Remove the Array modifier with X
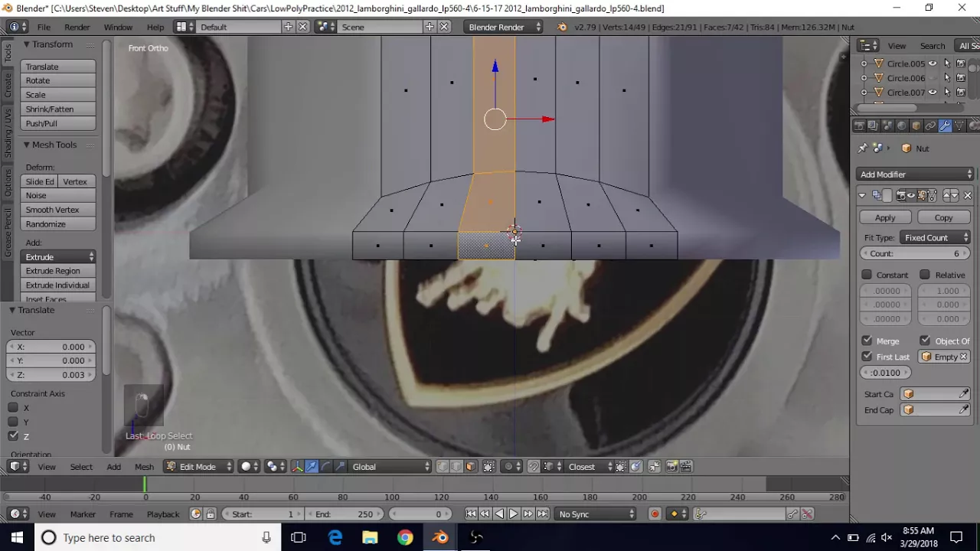Image resolution: width=980 pixels, height=551 pixels. pos(967,196)
